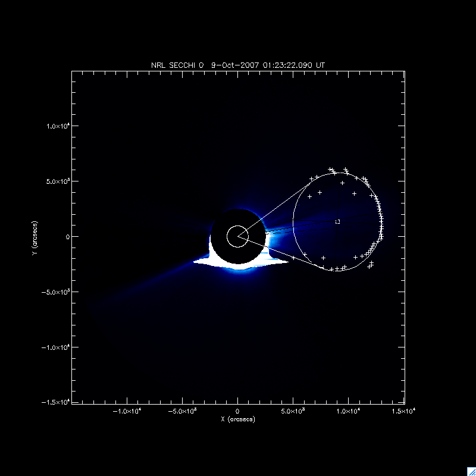Screen dimensions: 476x476
Task: Click the -1.0×10⁴ Y axis tick label
Action: (x=57, y=347)
